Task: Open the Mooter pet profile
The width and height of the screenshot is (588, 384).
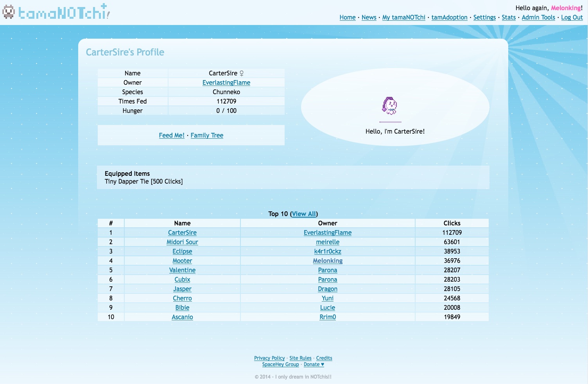Action: click(x=182, y=261)
